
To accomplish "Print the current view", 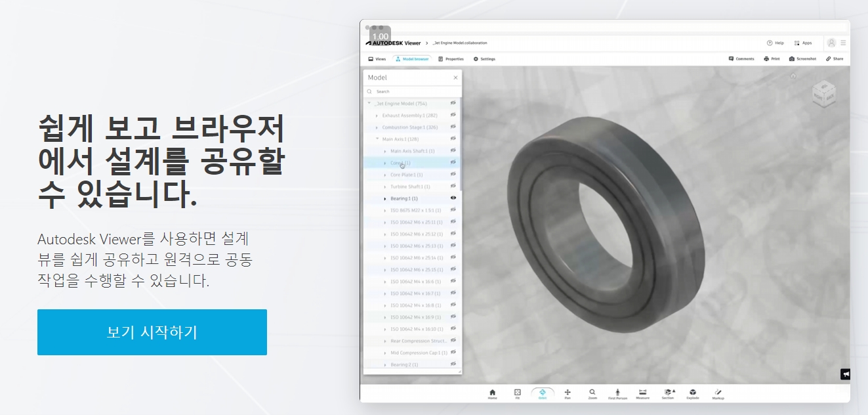I will tap(772, 59).
